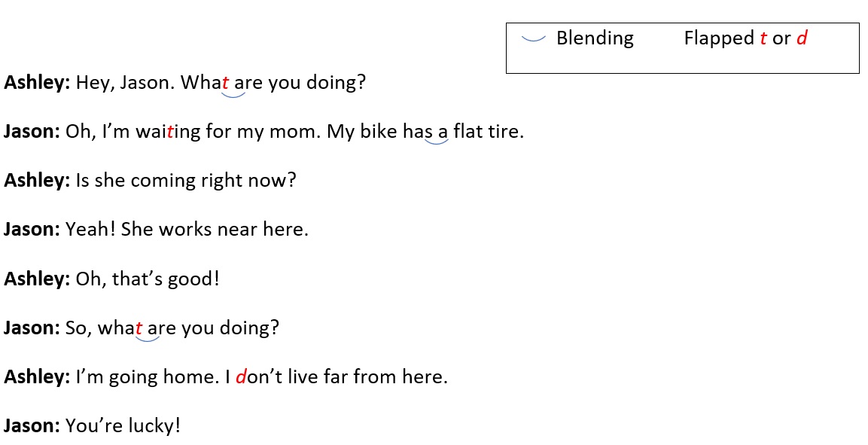Viewport: 868px width, 445px height.
Task: Click the red flapped d in legend
Action: 802,38
